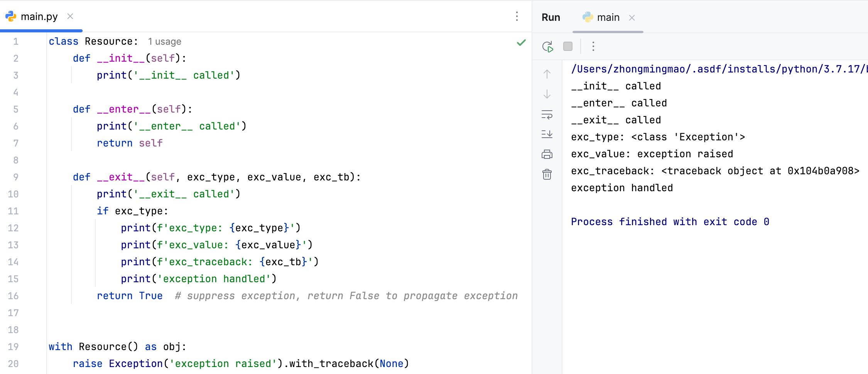Open the run toolbar more options menu
This screenshot has width=868, height=374.
[x=593, y=47]
